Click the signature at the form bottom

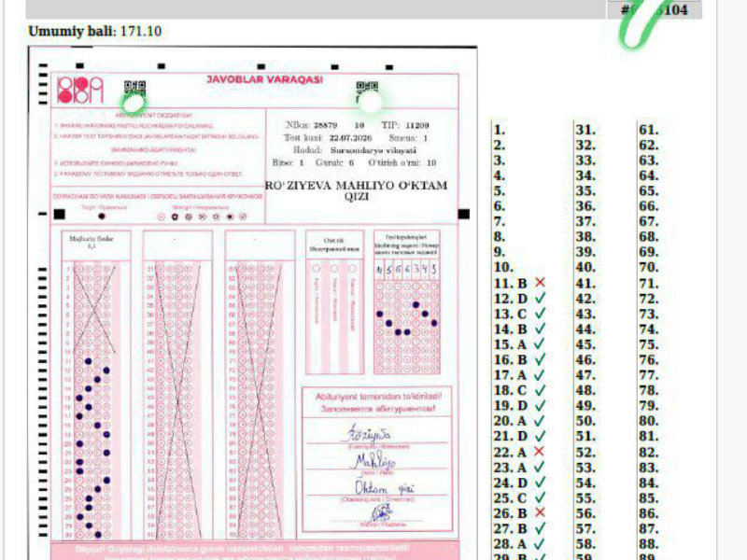point(381,513)
